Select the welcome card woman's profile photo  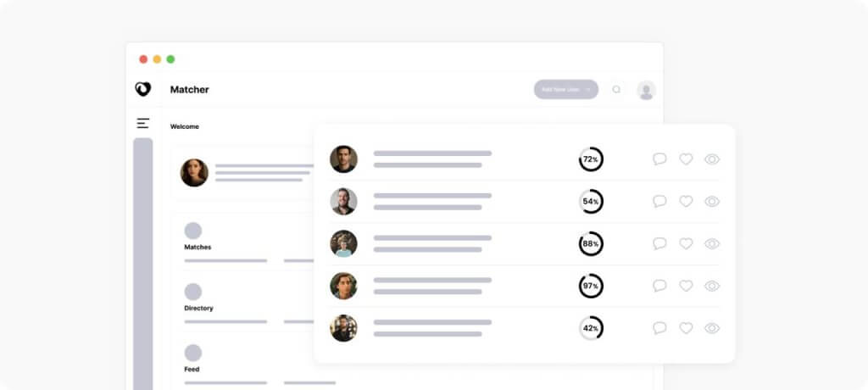coord(194,173)
